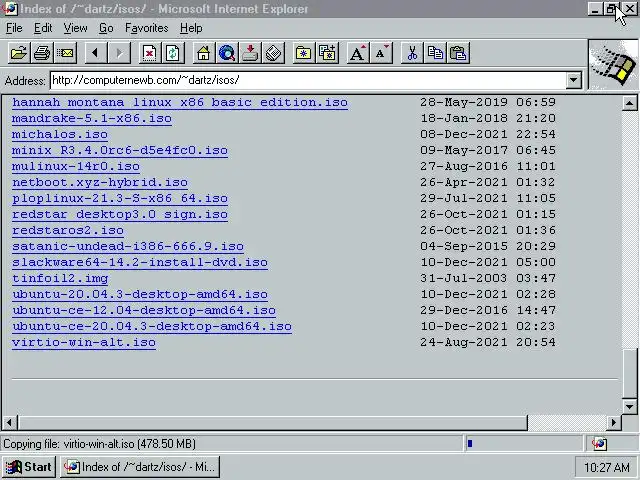The height and width of the screenshot is (480, 640).
Task: Click ubuntu-ce-20.04.3-desktop-amd64.iso link
Action: (152, 326)
